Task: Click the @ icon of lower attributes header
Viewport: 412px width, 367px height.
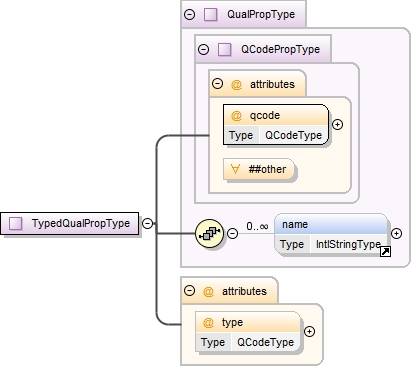Action: click(x=208, y=292)
